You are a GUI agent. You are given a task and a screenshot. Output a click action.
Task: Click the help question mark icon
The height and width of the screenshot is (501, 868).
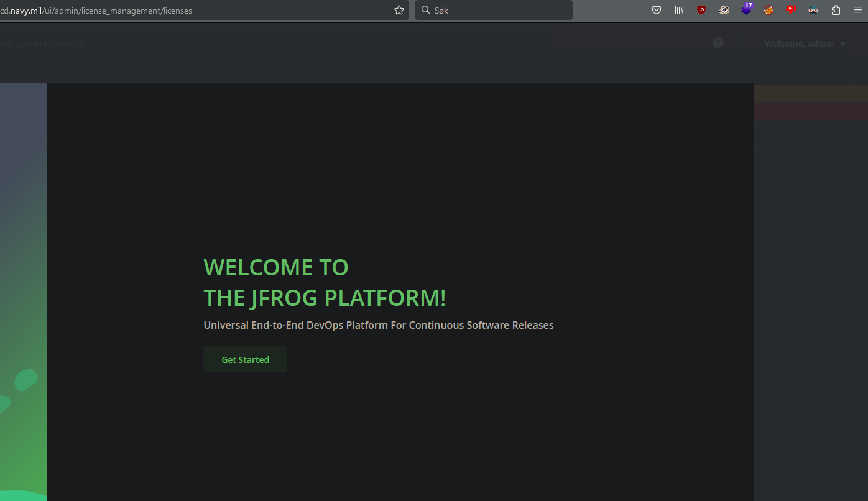[x=718, y=43]
